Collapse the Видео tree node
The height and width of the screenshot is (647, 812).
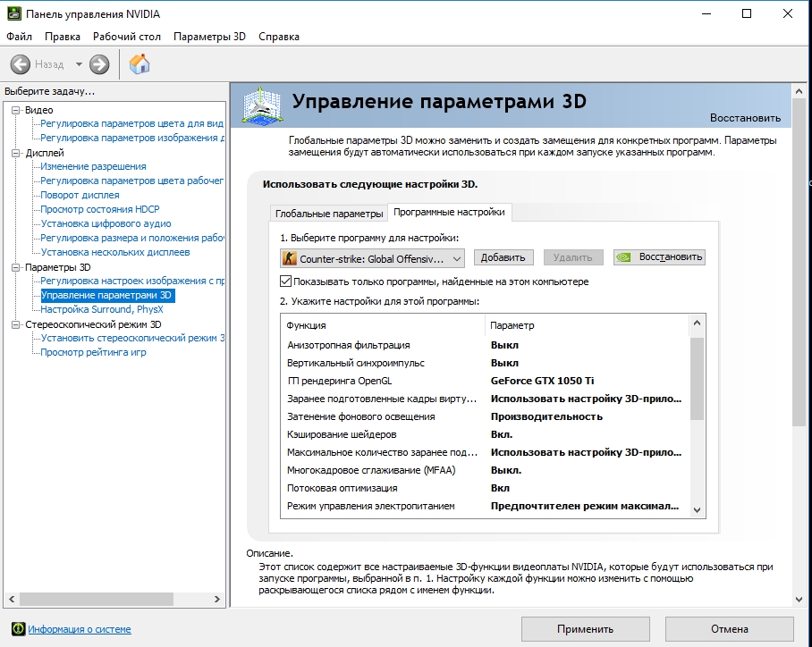15,110
